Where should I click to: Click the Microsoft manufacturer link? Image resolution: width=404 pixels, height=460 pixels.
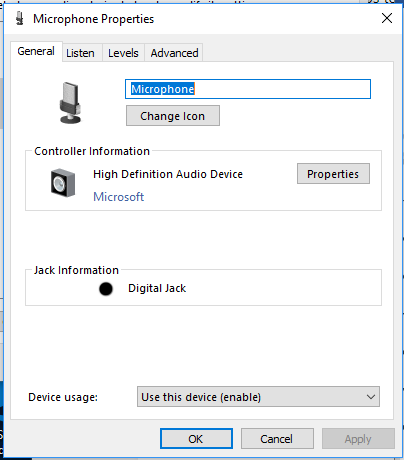point(118,197)
